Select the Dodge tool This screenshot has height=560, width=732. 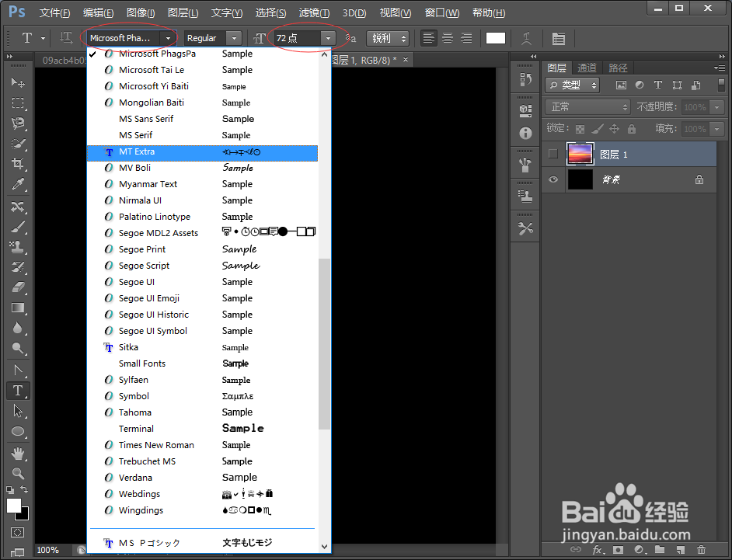pos(18,348)
